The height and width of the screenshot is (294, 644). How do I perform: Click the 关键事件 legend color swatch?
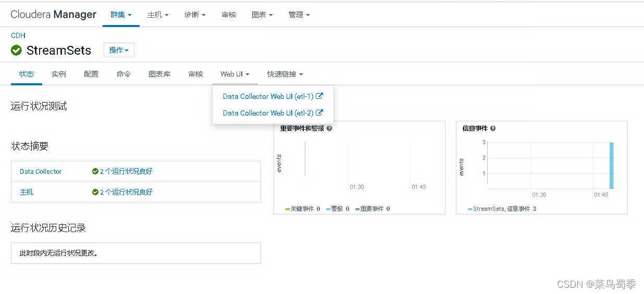pyautogui.click(x=288, y=209)
